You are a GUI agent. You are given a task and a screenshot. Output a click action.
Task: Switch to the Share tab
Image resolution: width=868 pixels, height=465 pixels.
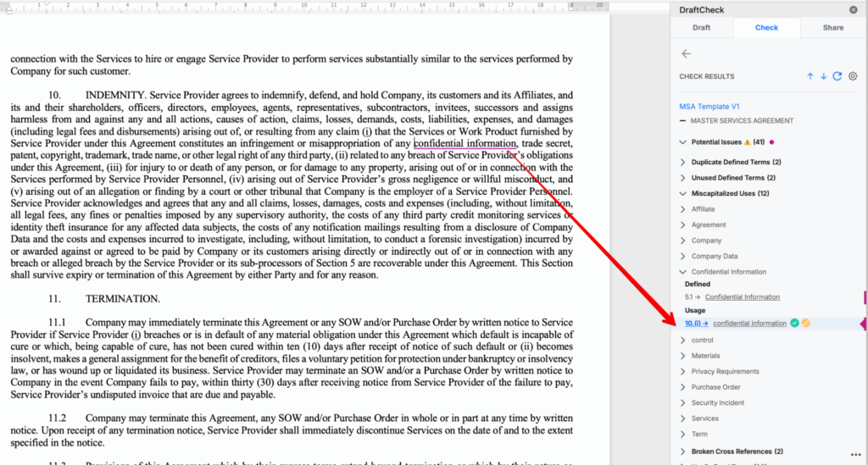(832, 28)
